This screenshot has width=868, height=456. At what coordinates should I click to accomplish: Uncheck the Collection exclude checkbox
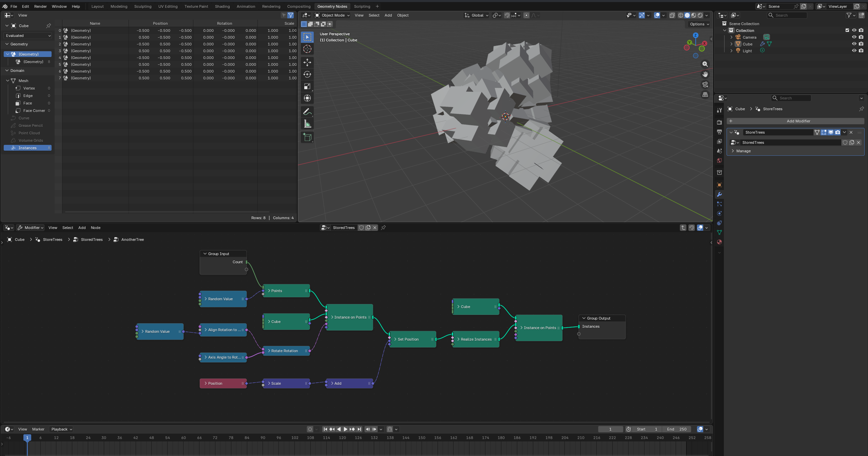click(847, 30)
